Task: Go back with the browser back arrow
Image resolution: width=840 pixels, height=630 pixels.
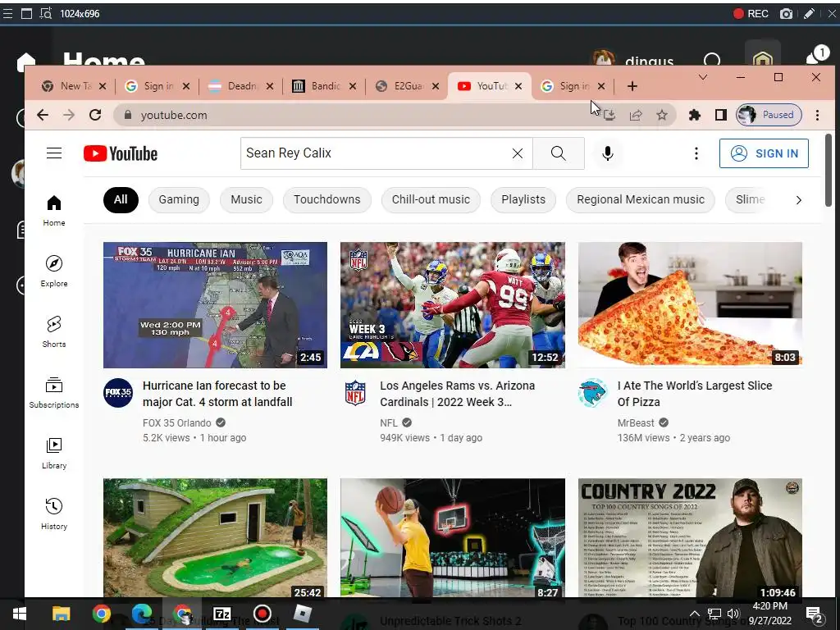Action: pos(43,115)
